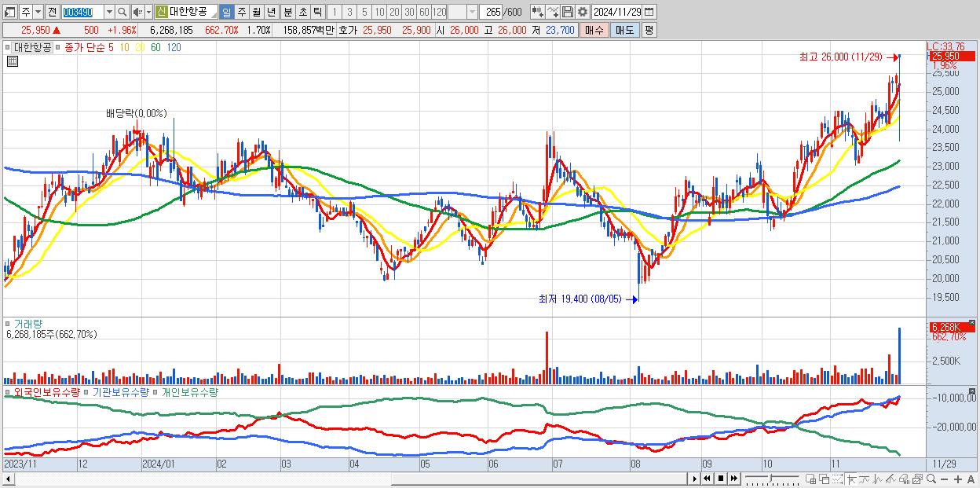
Task: Choose interval 1
Action: (x=335, y=12)
